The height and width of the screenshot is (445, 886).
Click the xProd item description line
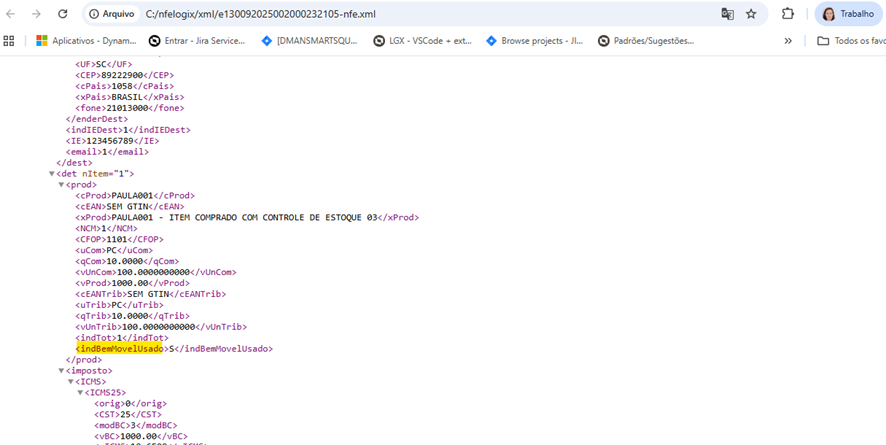click(247, 217)
